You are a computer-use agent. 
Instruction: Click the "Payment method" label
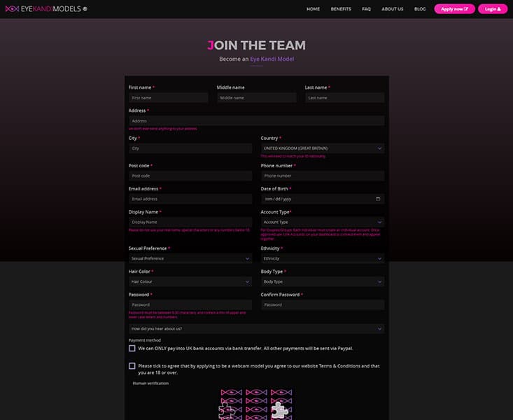pyautogui.click(x=145, y=340)
